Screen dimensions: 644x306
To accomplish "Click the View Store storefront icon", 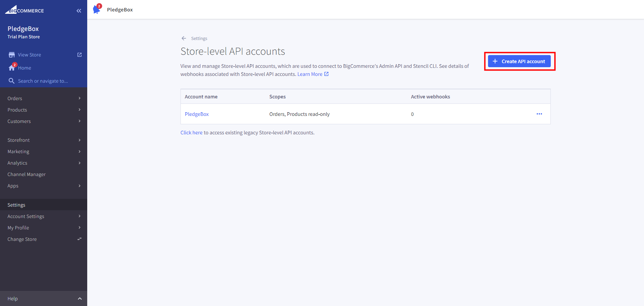I will pos(12,55).
